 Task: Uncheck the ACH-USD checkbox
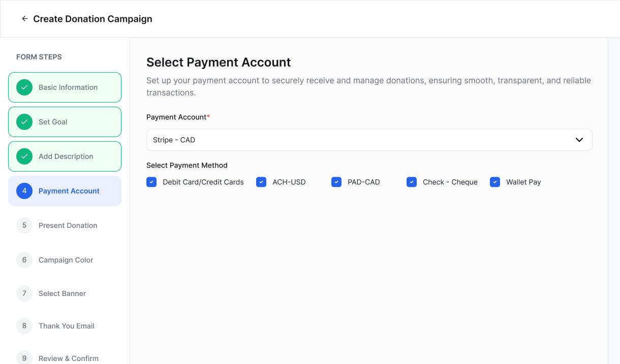coord(261,182)
